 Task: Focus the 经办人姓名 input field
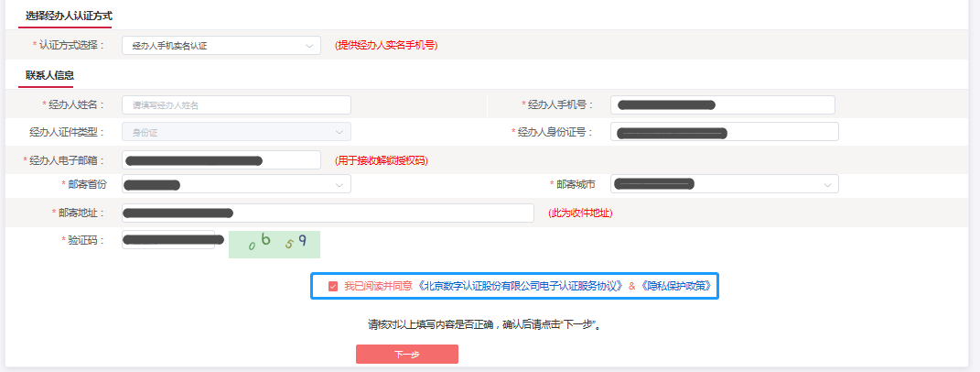click(236, 105)
